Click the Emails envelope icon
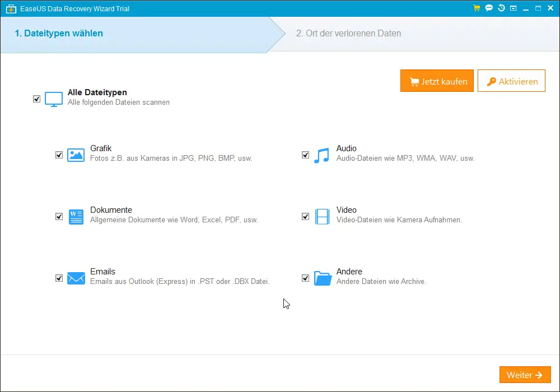Image resolution: width=560 pixels, height=392 pixels. click(x=76, y=278)
